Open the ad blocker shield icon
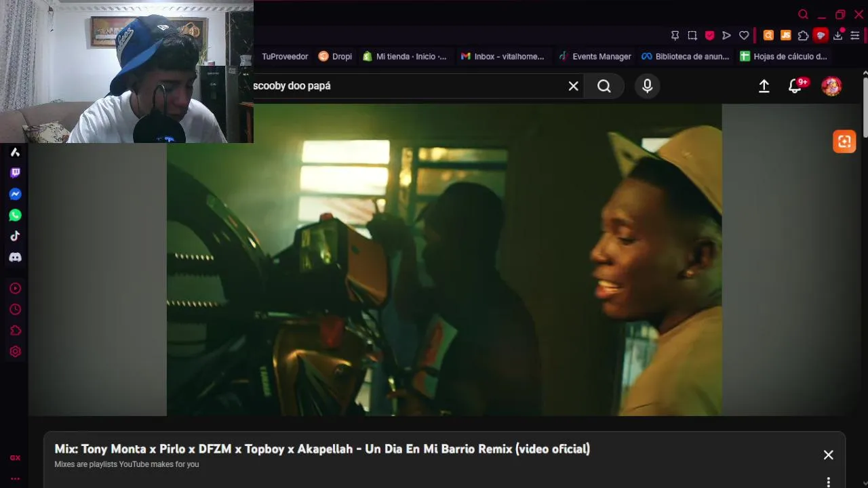 coord(709,35)
